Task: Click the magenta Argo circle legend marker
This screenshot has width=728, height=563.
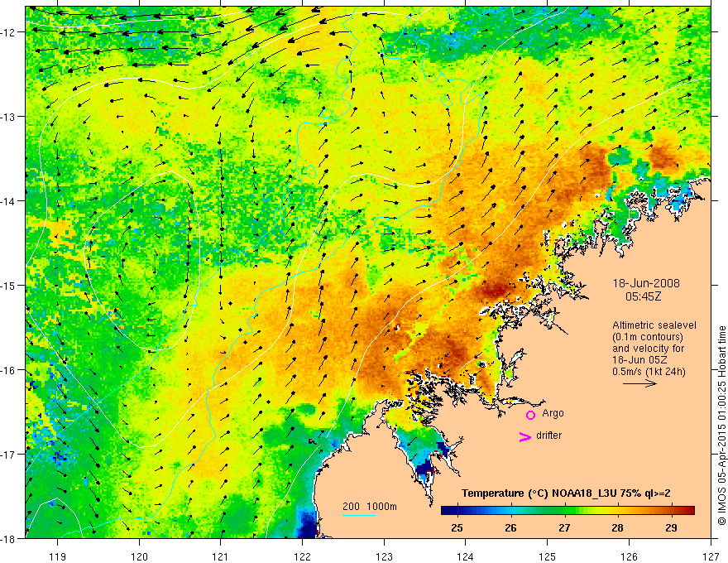Action: pyautogui.click(x=530, y=415)
